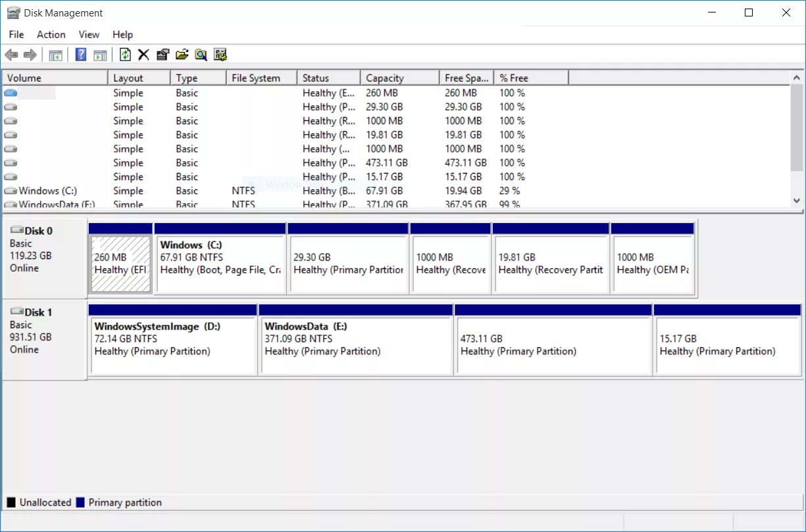The image size is (806, 532).
Task: Select the volume icon in the 29.30 GB row
Action: (x=11, y=107)
